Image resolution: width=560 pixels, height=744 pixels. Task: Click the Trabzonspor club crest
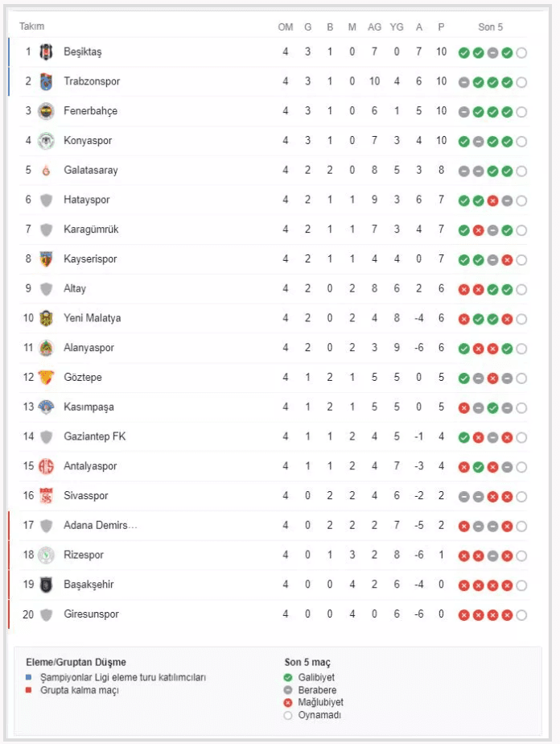(46, 81)
